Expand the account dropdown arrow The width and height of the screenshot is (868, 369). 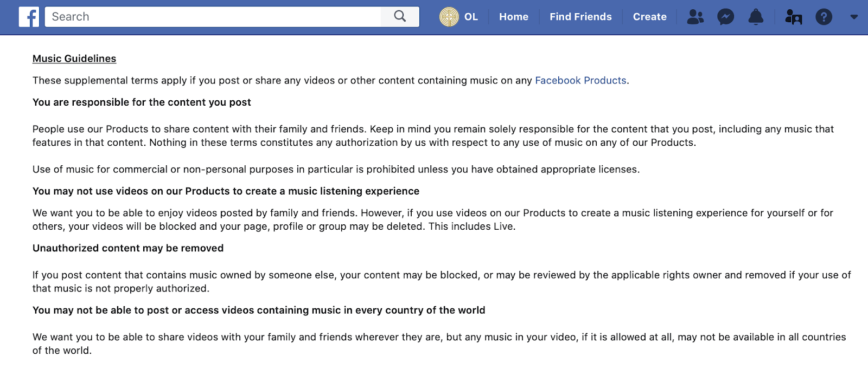pos(854,17)
